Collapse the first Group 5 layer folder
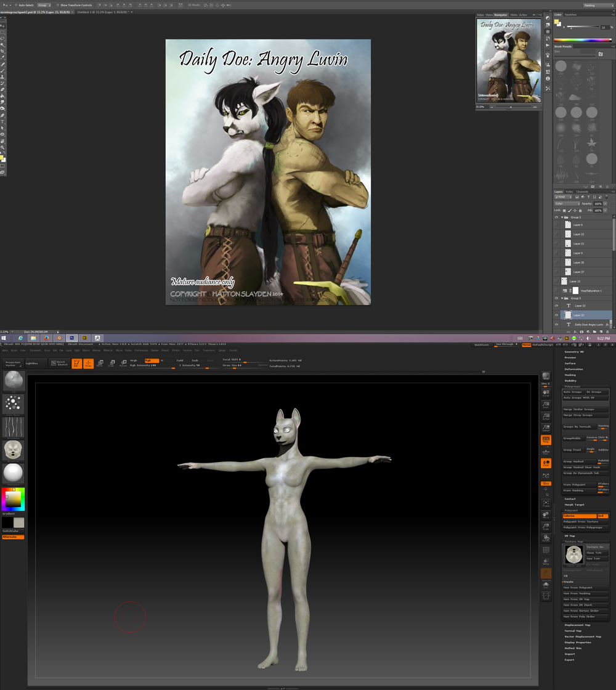 coord(562,217)
